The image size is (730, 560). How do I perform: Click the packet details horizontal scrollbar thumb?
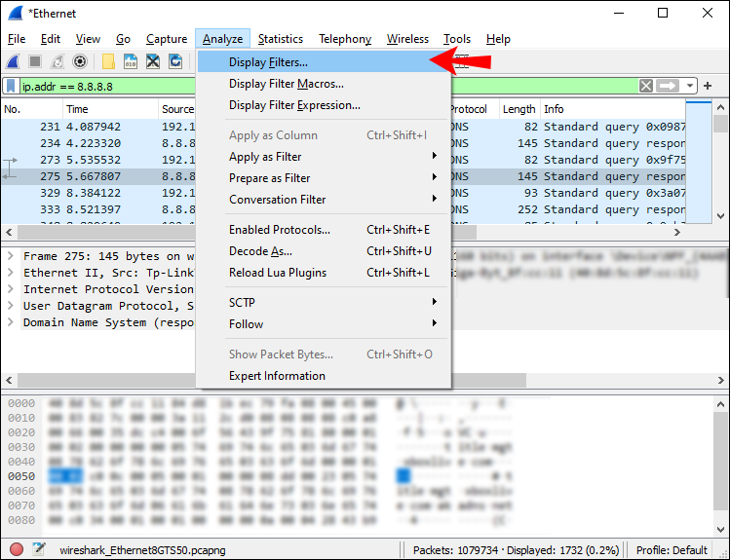[x=272, y=380]
